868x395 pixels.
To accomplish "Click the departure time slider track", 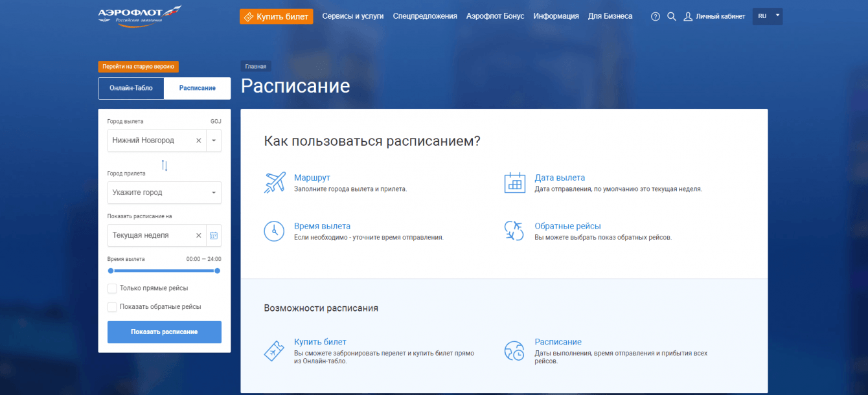I will (164, 271).
